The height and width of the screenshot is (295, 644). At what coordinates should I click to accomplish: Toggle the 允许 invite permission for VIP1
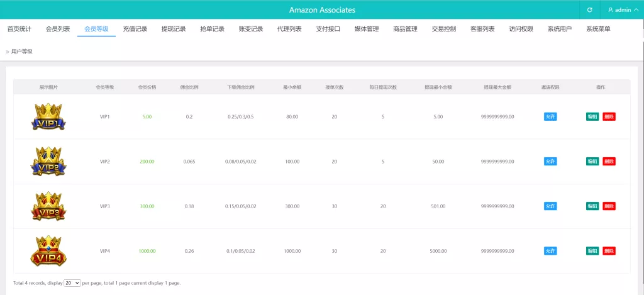[x=550, y=117]
